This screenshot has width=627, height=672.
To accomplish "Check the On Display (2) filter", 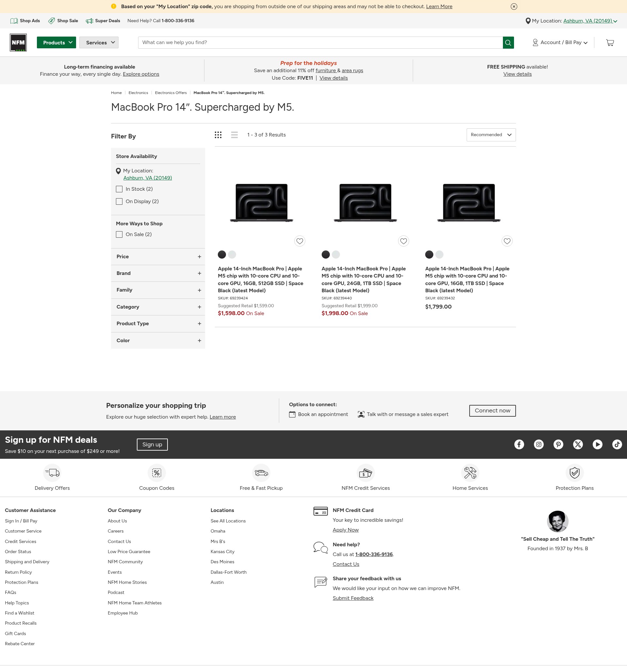I will pos(119,201).
